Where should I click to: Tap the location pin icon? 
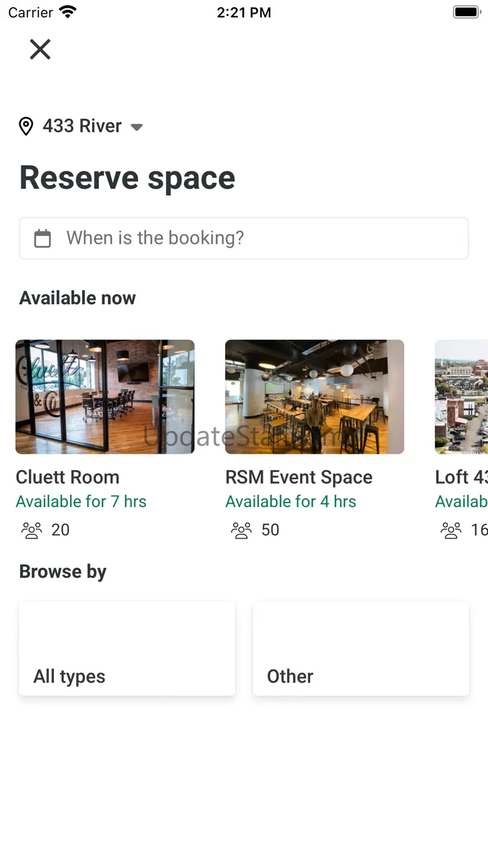[26, 126]
